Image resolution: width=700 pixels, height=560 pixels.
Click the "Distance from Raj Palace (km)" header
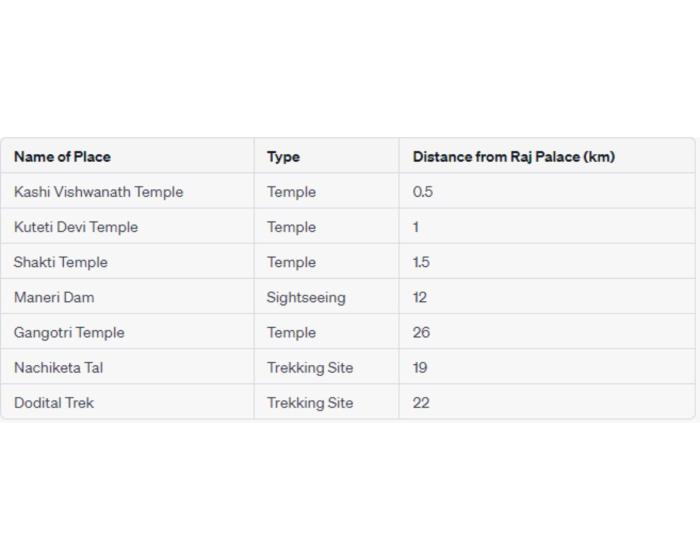[x=513, y=157]
